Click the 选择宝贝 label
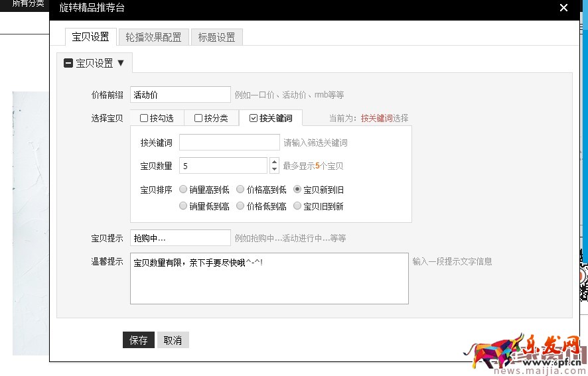This screenshot has height=376, width=588. (x=108, y=119)
